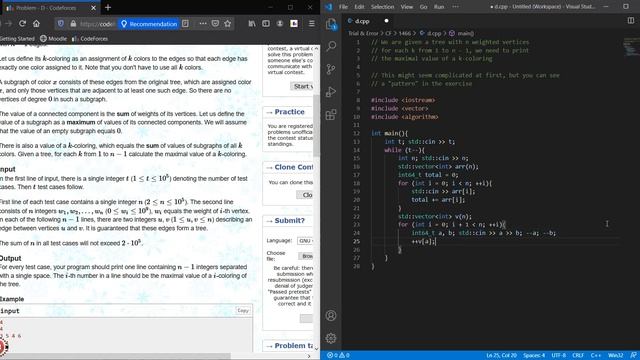Open a new Firefox tab
640x360 pixels.
[x=108, y=7]
